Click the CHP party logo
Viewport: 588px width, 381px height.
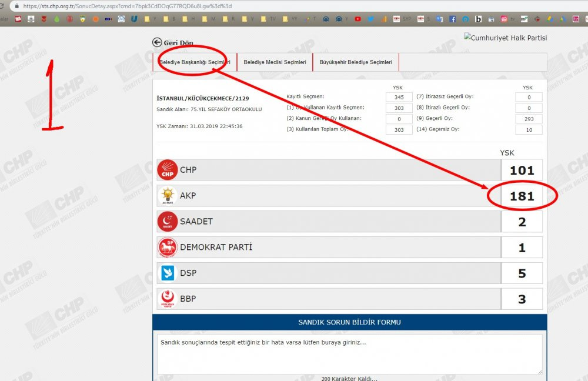(167, 170)
